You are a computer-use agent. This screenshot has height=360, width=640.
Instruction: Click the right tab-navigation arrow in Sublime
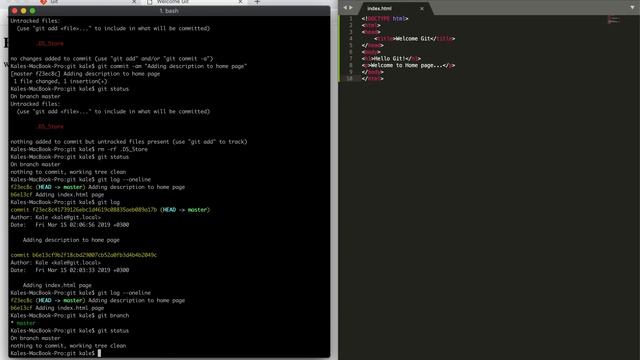pos(351,8)
